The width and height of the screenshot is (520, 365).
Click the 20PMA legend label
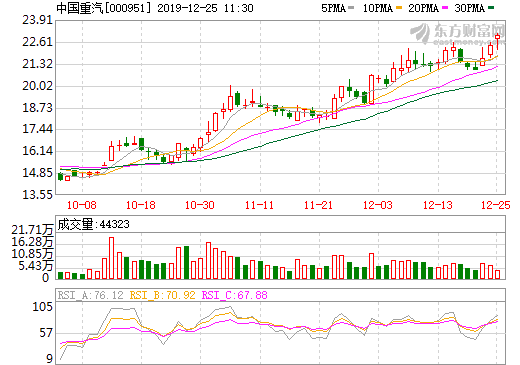point(423,8)
